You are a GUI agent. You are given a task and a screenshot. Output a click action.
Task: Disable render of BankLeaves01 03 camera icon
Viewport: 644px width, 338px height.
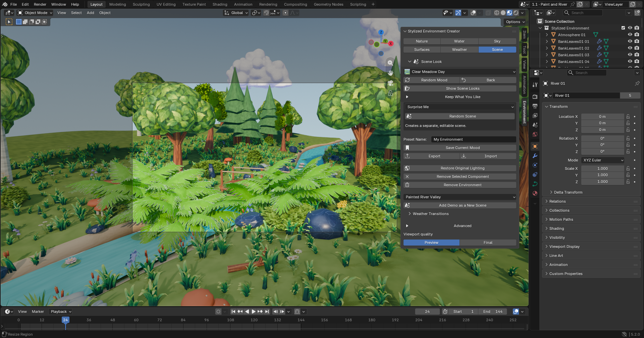coord(637,55)
